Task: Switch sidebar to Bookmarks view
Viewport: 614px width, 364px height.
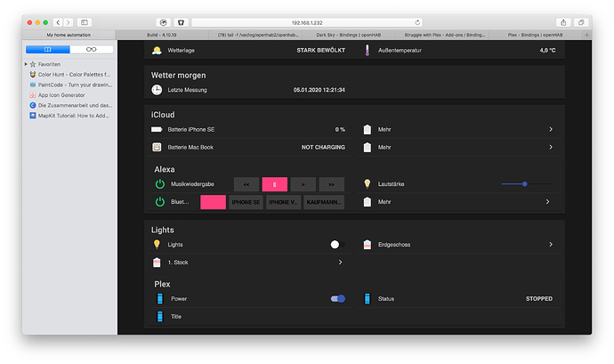Action: [48, 49]
